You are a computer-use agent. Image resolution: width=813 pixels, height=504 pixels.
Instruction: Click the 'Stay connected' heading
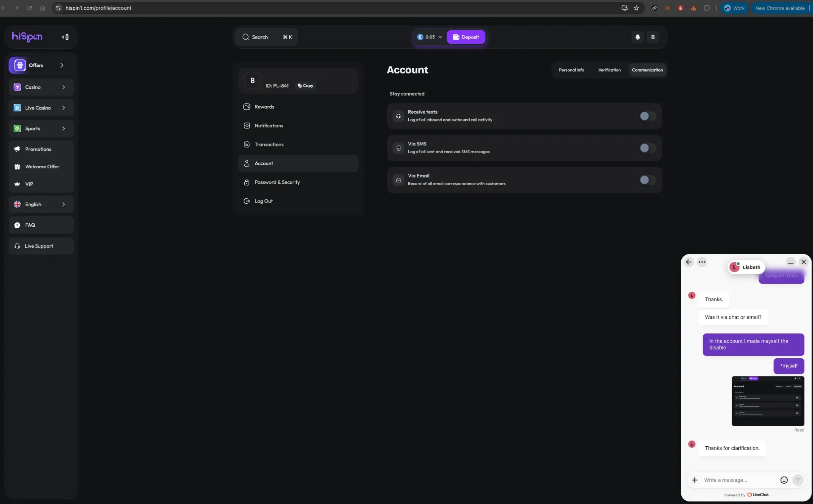[407, 94]
